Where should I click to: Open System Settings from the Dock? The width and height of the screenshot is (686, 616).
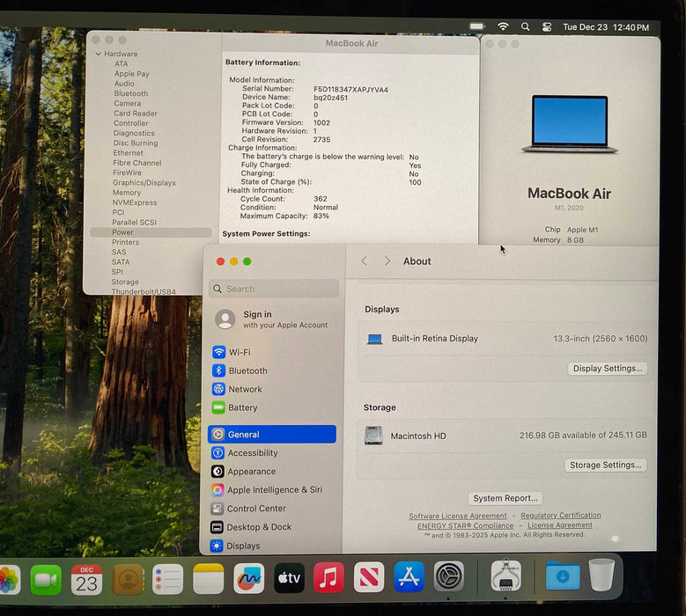448,576
